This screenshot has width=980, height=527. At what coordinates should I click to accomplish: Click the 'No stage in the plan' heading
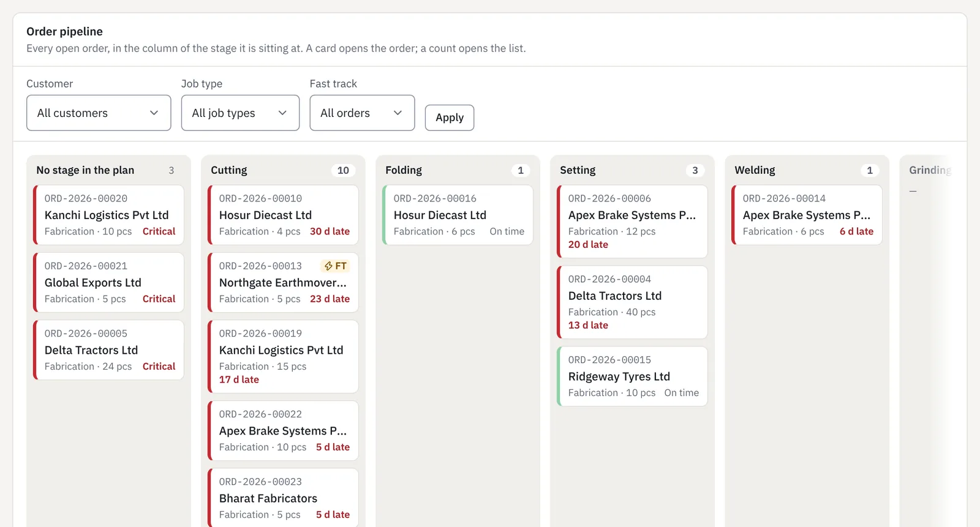tap(85, 170)
